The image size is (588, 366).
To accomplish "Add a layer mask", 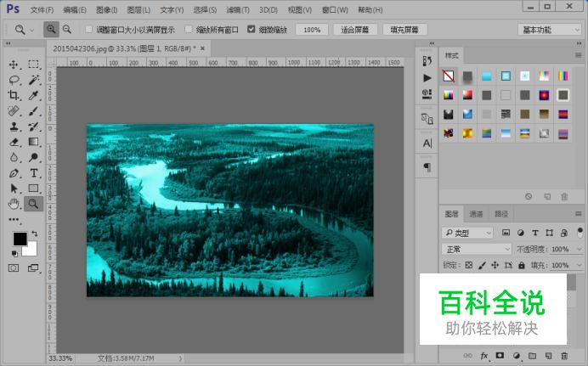I will click(x=500, y=356).
